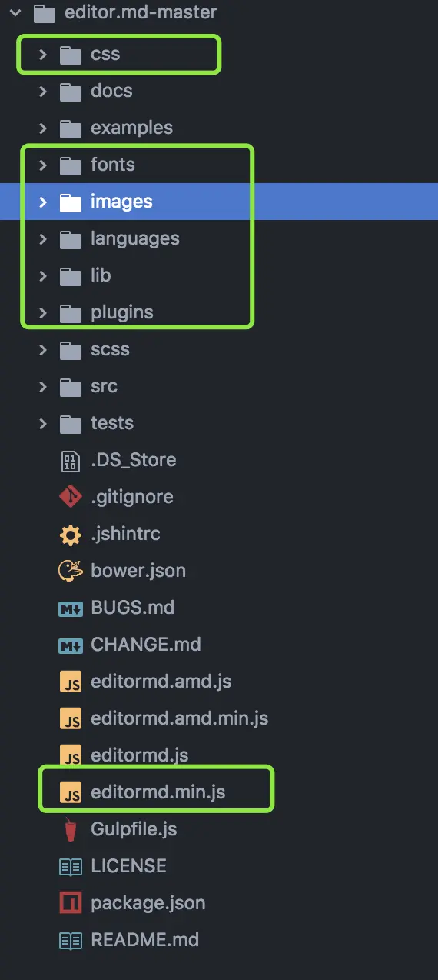Image resolution: width=438 pixels, height=980 pixels.
Task: Expand the docs folder arrow
Action: click(x=43, y=91)
